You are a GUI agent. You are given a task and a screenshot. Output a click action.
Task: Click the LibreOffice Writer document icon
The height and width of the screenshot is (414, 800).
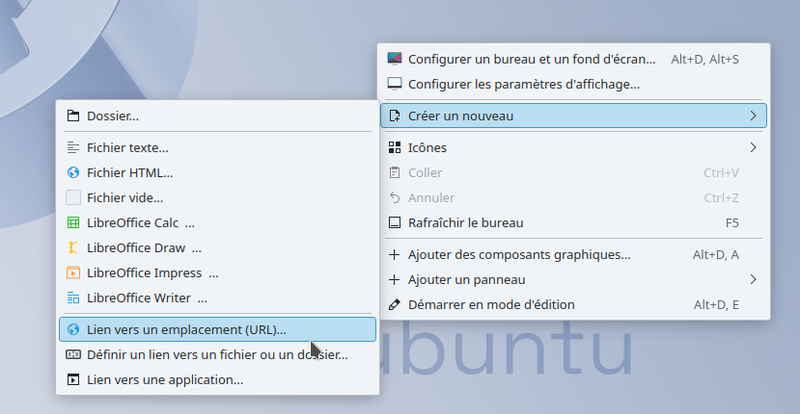click(x=72, y=298)
